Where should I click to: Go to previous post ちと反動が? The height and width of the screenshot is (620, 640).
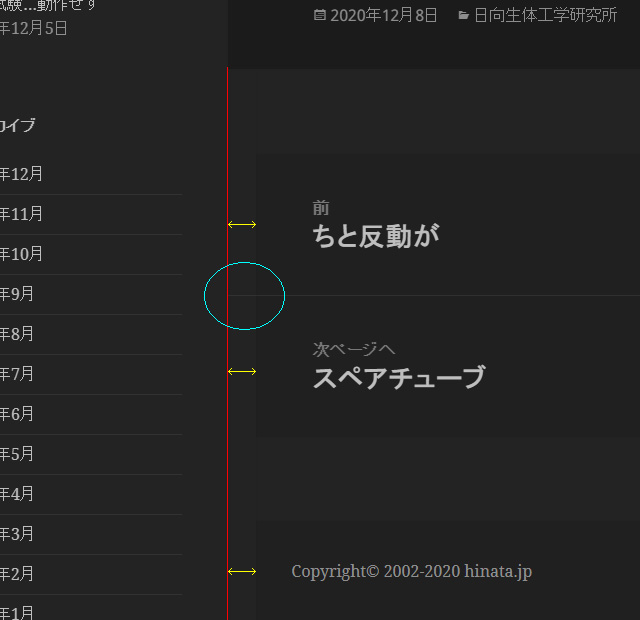(x=376, y=236)
